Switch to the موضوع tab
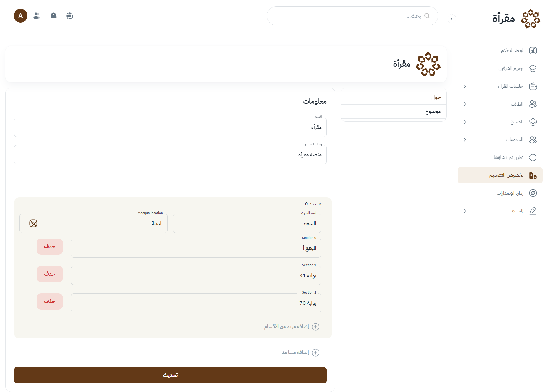Screen dimensions: 548x392 point(433,112)
